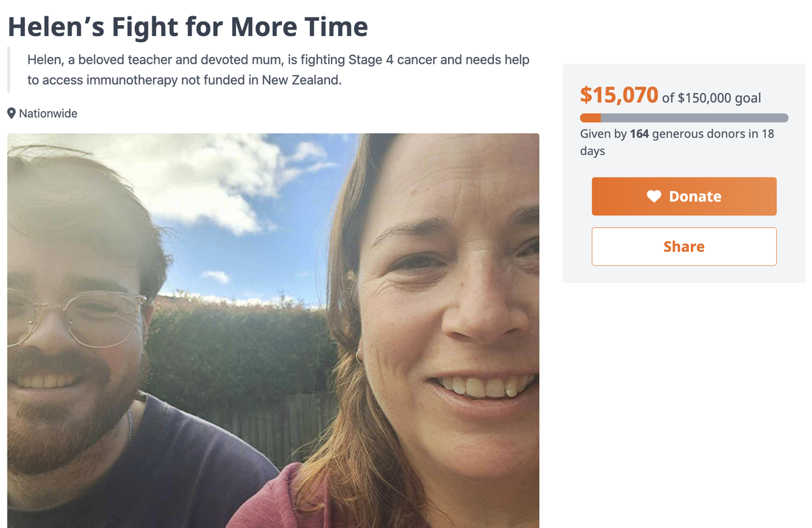Click the location pin icon beside Nationwide

click(x=12, y=113)
